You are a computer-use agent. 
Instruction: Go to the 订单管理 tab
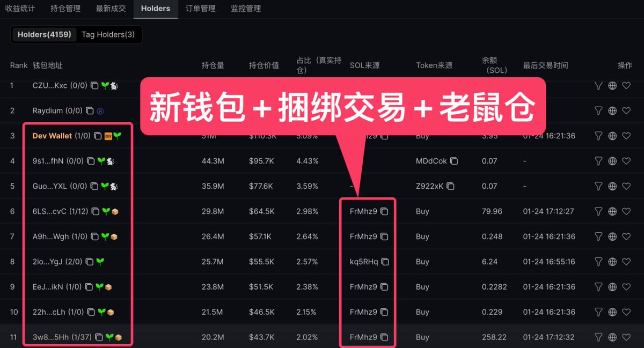pyautogui.click(x=200, y=9)
